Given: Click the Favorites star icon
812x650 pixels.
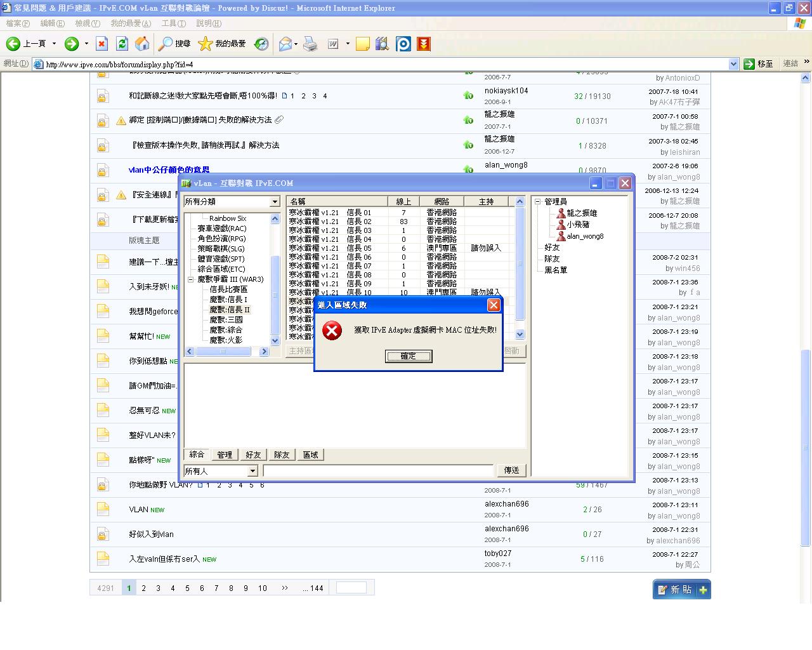Looking at the screenshot, I should 205,44.
